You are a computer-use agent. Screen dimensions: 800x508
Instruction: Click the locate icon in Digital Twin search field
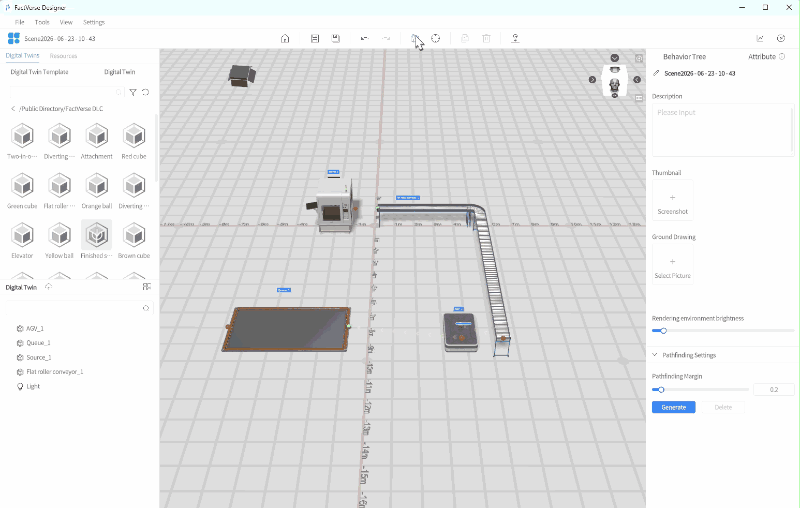[146, 308]
